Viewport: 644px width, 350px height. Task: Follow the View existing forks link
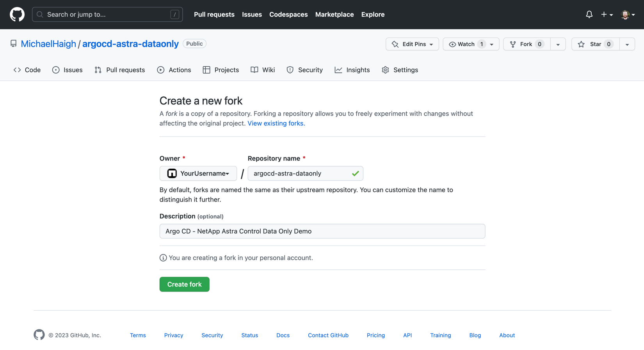[x=276, y=123]
